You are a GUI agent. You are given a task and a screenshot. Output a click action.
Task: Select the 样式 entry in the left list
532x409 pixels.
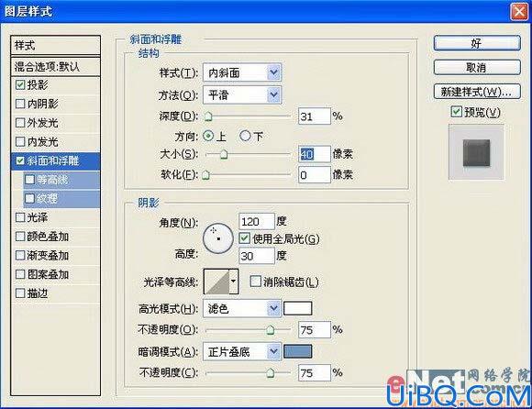click(x=56, y=45)
